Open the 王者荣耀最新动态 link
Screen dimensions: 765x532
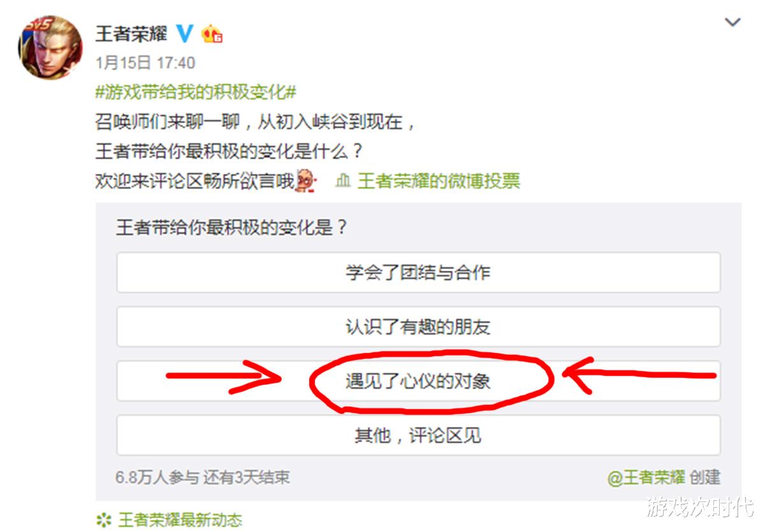[x=180, y=520]
